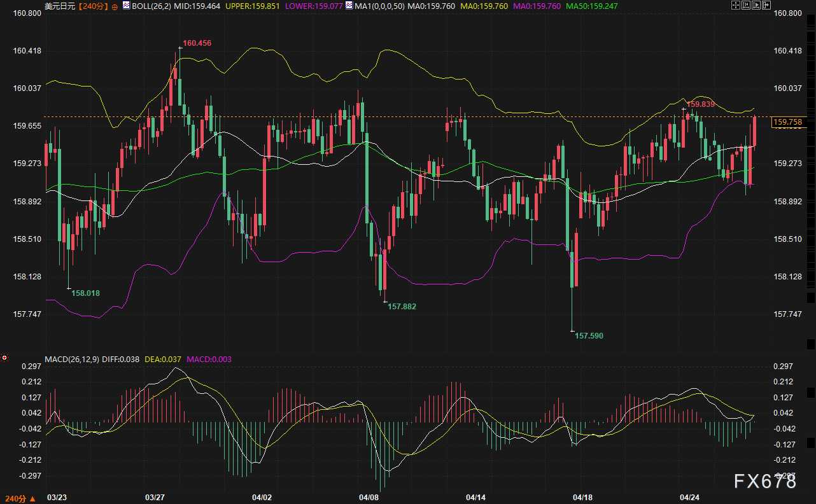Click the MA1 indicator chart icon
Image resolution: width=816 pixels, height=504 pixels.
click(349, 6)
